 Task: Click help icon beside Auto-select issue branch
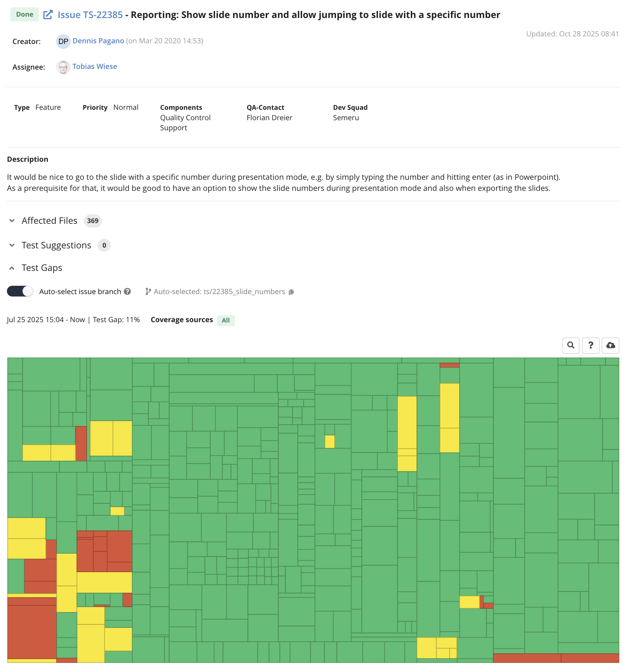coord(127,292)
